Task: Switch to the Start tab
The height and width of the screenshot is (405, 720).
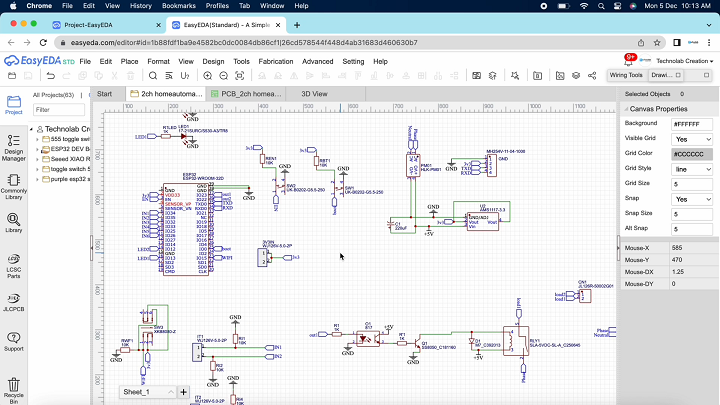Action: [x=104, y=94]
